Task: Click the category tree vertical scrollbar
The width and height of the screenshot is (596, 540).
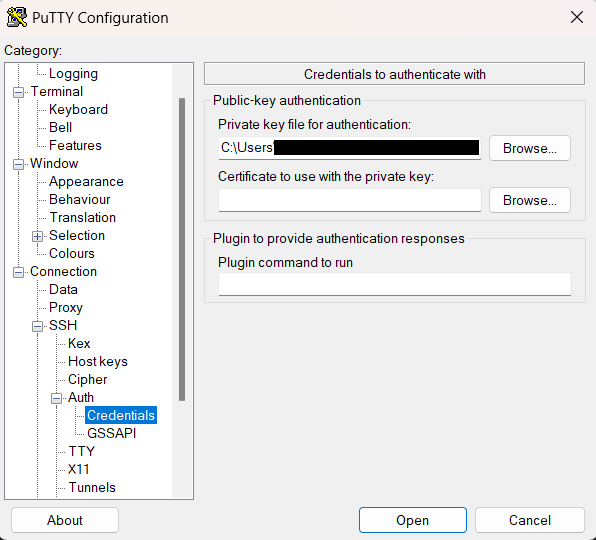Action: click(182, 250)
